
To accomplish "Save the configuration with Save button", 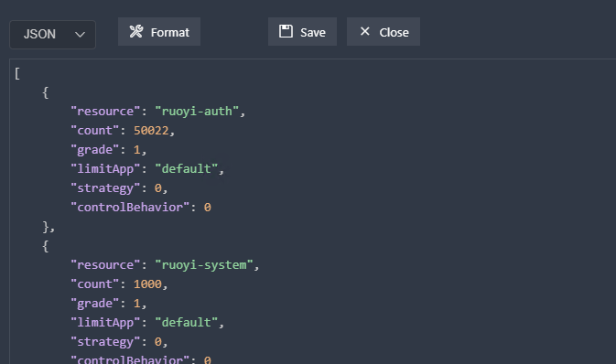I will coord(302,31).
